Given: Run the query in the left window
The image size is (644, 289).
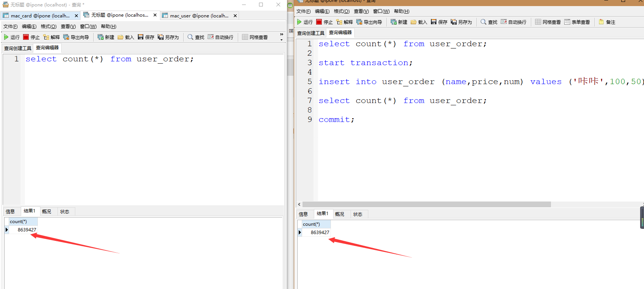Looking at the screenshot, I should (12, 37).
